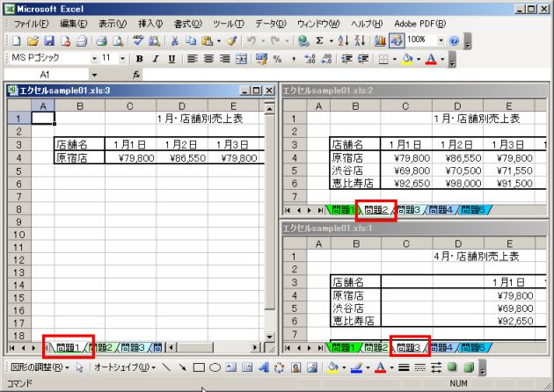Toggle Italic formatting

156,59
